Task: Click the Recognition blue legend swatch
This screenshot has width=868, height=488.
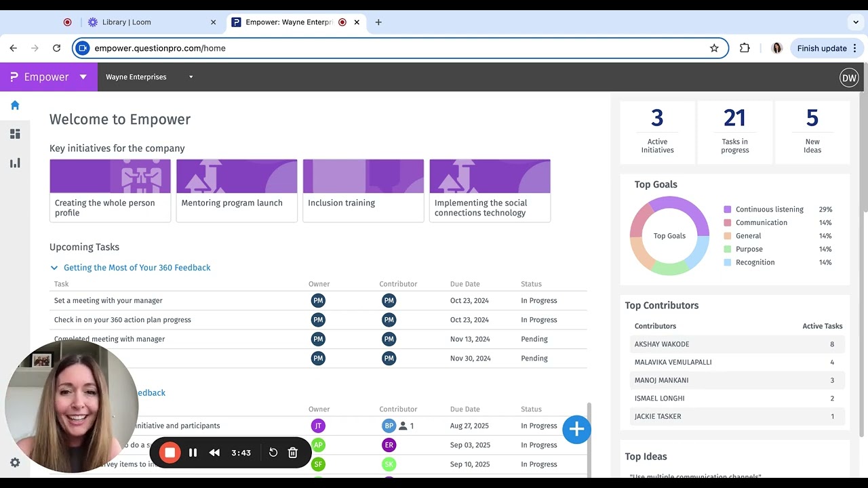Action: [x=728, y=262]
